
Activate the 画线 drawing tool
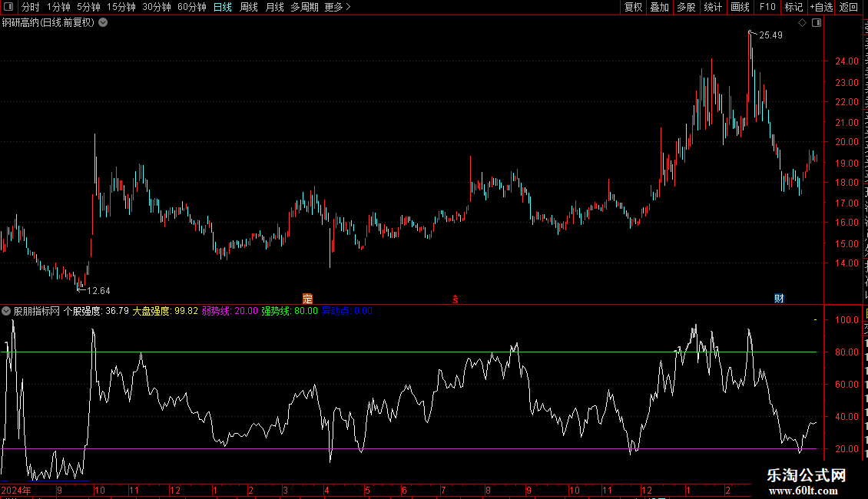click(x=740, y=7)
